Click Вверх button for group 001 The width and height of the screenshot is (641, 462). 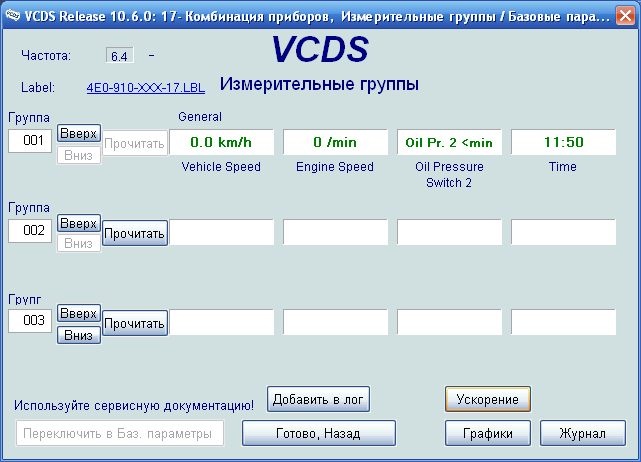pos(79,133)
